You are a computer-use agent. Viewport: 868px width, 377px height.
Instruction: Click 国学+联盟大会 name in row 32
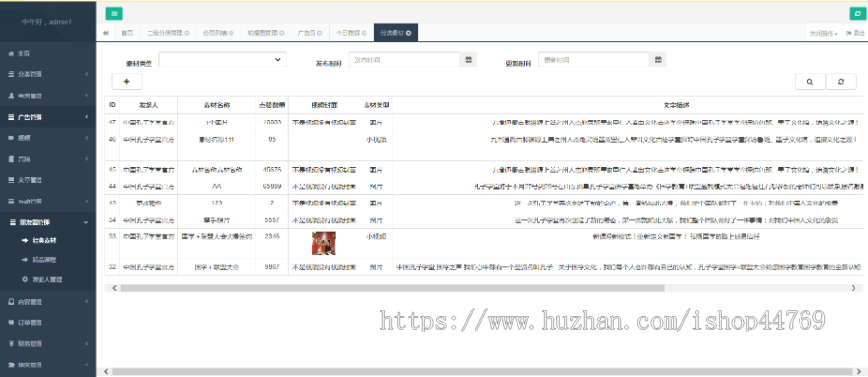216,267
